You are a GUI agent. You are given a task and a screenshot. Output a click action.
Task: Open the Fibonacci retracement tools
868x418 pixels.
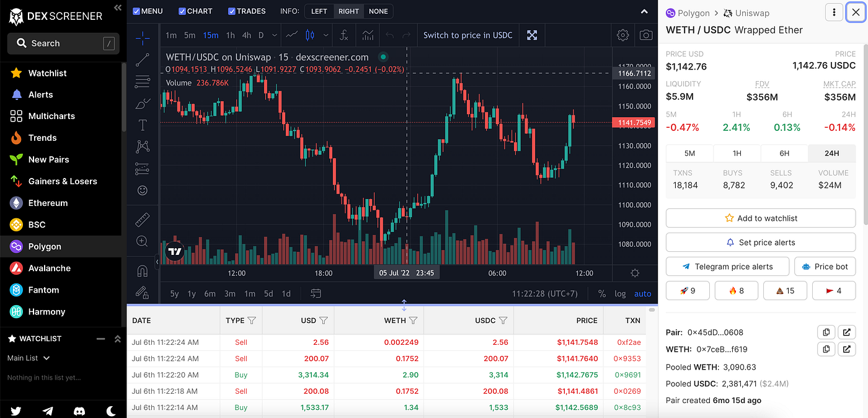tap(143, 81)
